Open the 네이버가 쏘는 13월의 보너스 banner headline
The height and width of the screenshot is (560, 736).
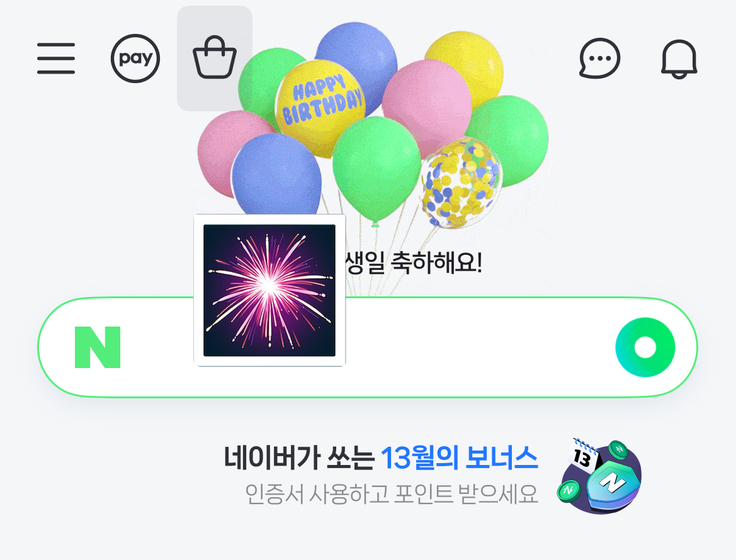pyautogui.click(x=381, y=458)
